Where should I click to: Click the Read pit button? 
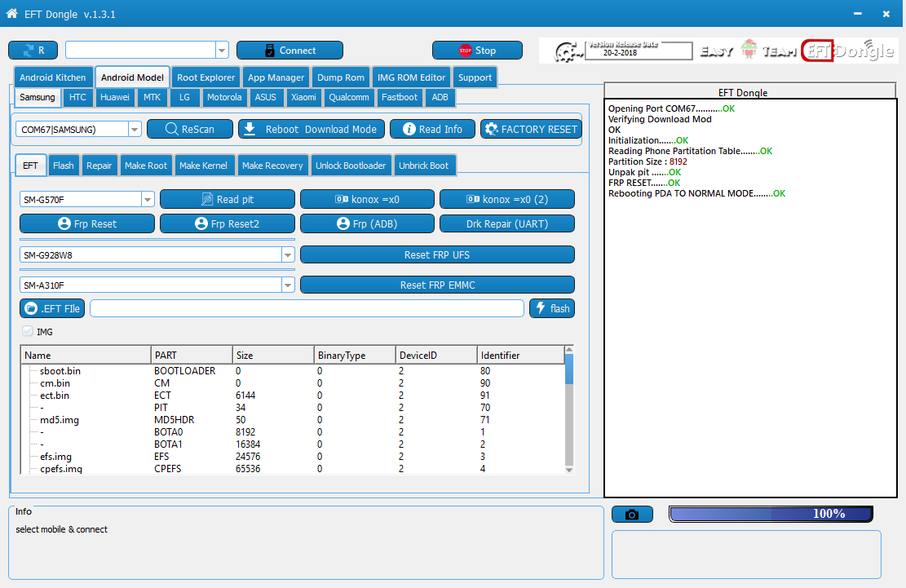coord(227,199)
